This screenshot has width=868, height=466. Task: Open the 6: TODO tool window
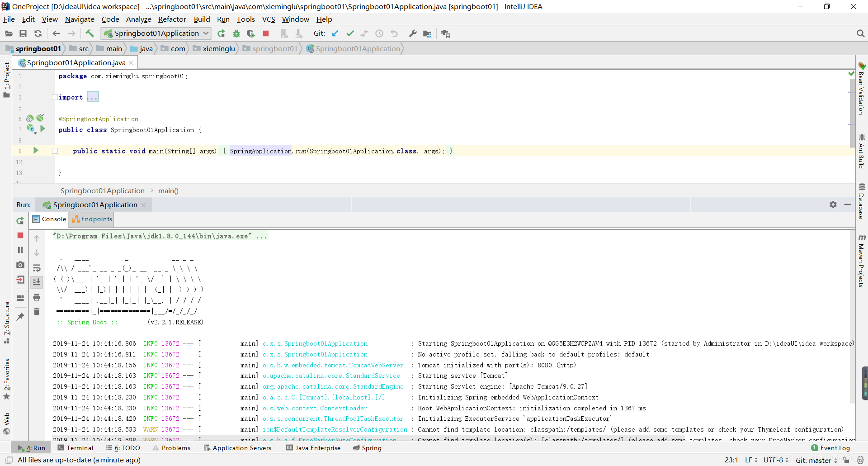pyautogui.click(x=123, y=448)
